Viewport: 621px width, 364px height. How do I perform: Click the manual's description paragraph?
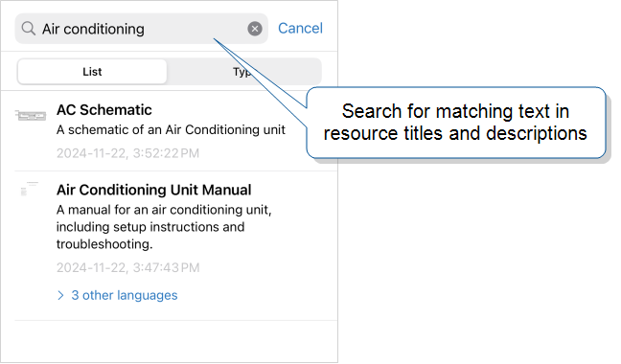coord(164,227)
